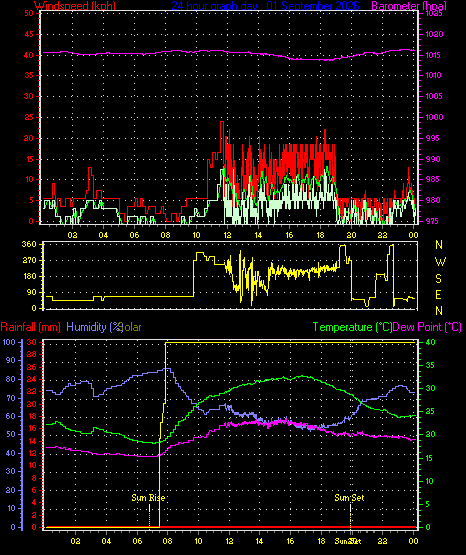The height and width of the screenshot is (555, 466).
Task: Click the Windspeed (kph) axis title
Action: pos(75,6)
